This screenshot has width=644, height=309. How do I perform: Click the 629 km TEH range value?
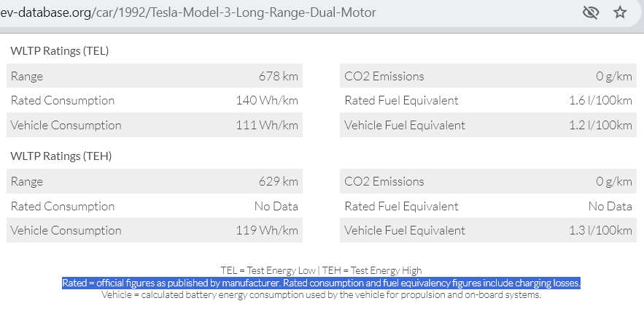[x=278, y=181]
